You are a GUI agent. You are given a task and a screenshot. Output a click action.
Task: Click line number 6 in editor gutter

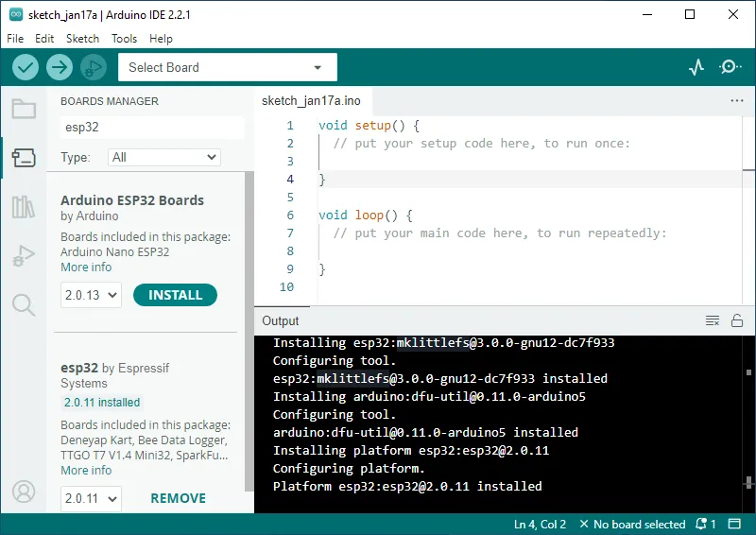tap(290, 216)
